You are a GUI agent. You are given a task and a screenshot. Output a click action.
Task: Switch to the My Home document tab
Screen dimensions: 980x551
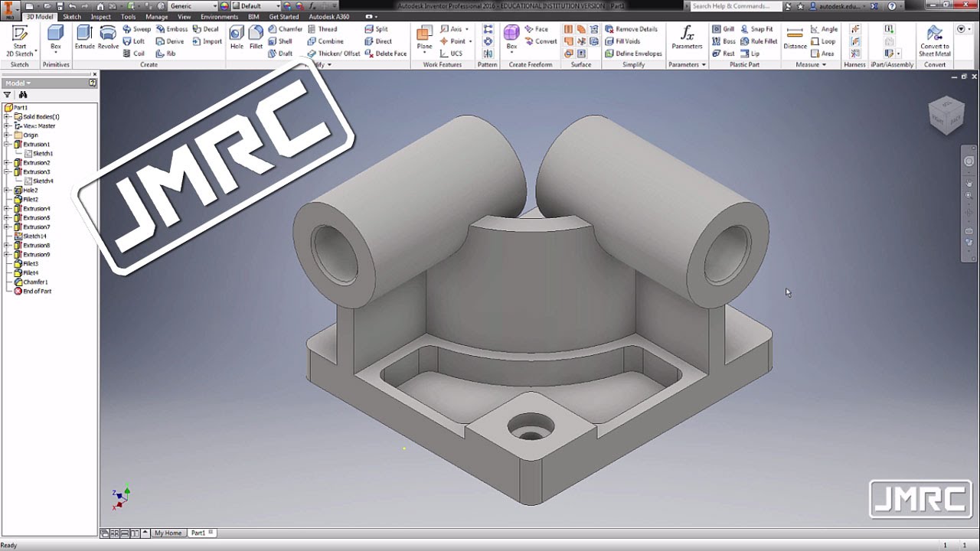168,533
